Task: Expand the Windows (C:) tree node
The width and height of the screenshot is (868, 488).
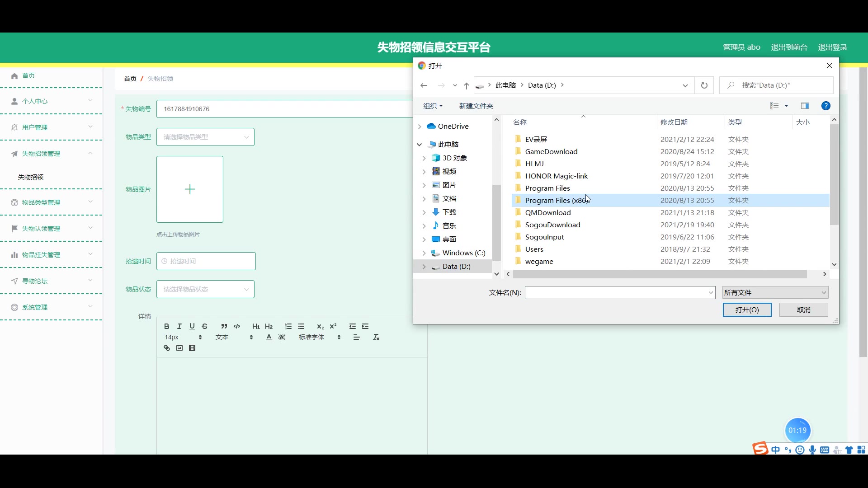Action: coord(424,253)
